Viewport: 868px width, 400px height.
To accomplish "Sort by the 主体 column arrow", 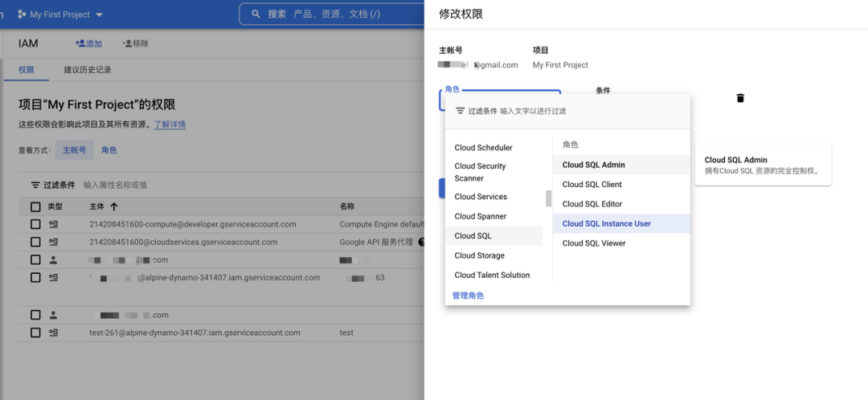I will coord(114,206).
